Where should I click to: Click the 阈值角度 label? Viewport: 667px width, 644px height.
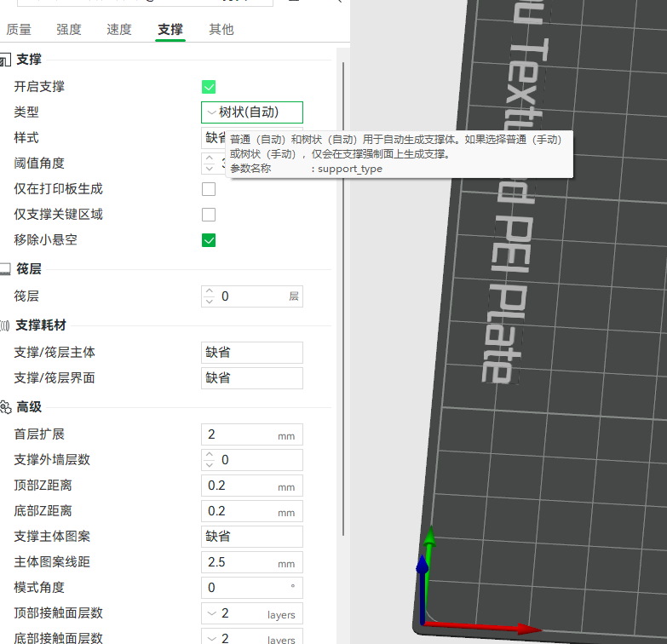pyautogui.click(x=39, y=163)
